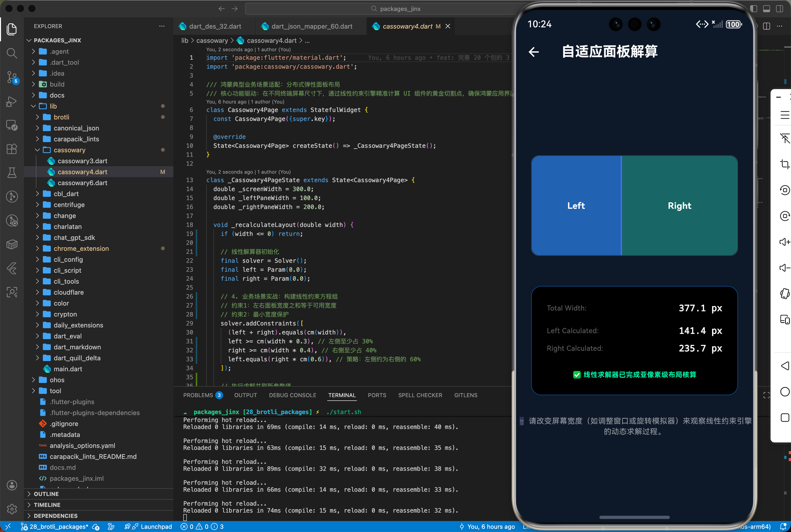
Task: Switch to dart_json_mapper_60.dart tab
Action: coord(312,26)
